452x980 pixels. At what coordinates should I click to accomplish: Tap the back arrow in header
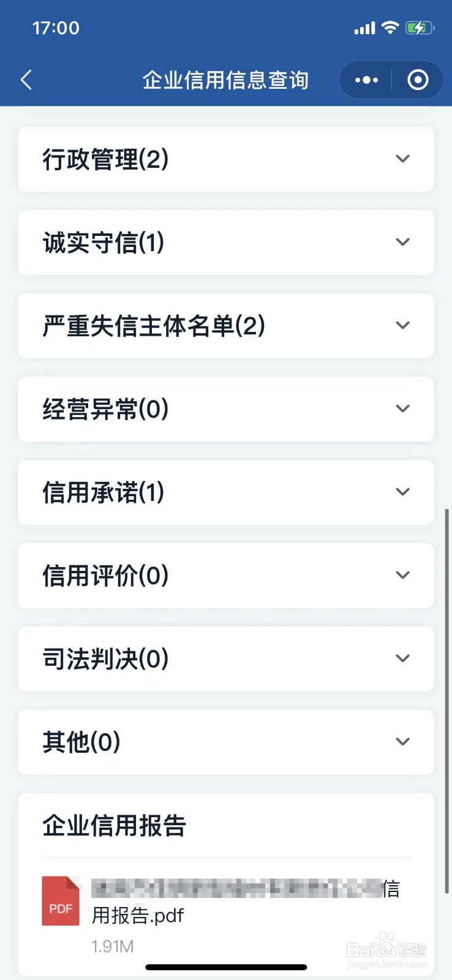pyautogui.click(x=26, y=80)
